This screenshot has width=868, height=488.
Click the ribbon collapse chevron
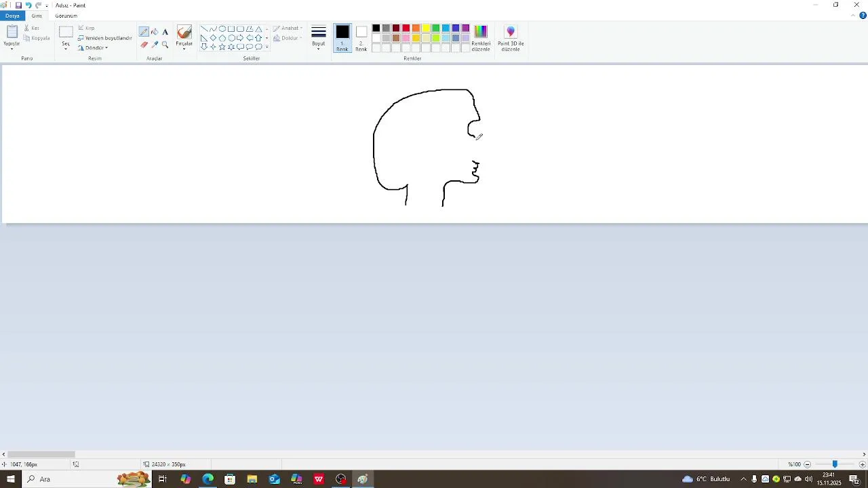click(x=853, y=16)
